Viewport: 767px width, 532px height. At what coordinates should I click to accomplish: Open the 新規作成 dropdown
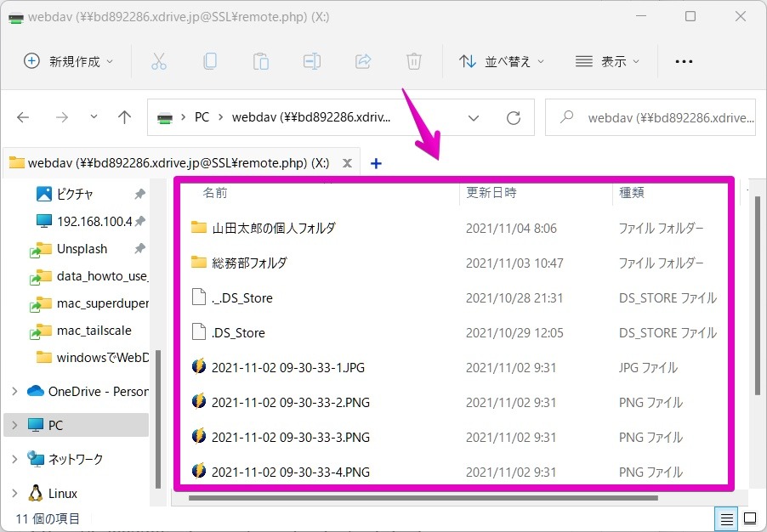68,60
